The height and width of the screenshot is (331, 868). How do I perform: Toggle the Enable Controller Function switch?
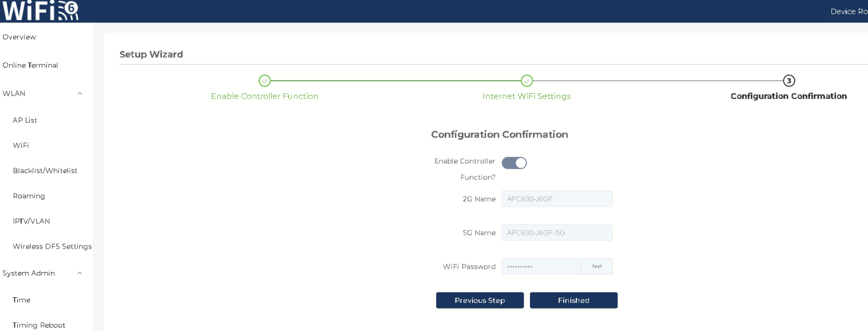(514, 163)
